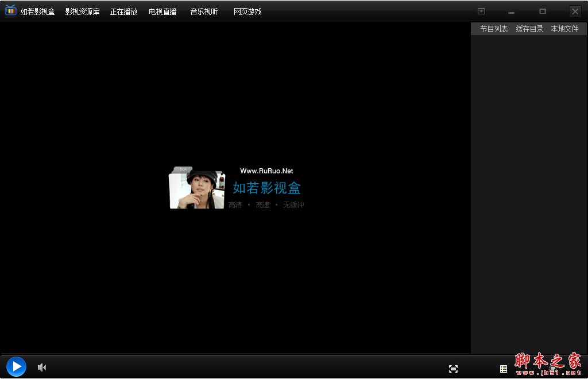Minimize the player window
Viewport: 588px width, 379px height.
click(x=511, y=11)
